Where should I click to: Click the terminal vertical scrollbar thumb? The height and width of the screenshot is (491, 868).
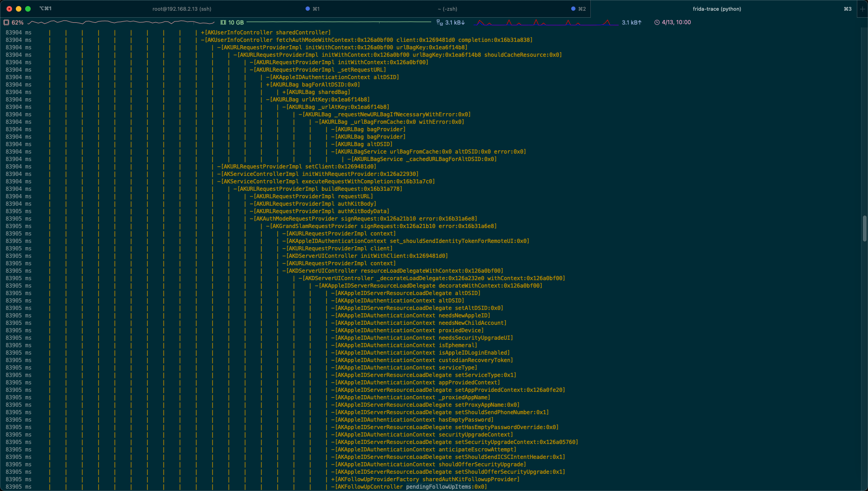(x=864, y=228)
